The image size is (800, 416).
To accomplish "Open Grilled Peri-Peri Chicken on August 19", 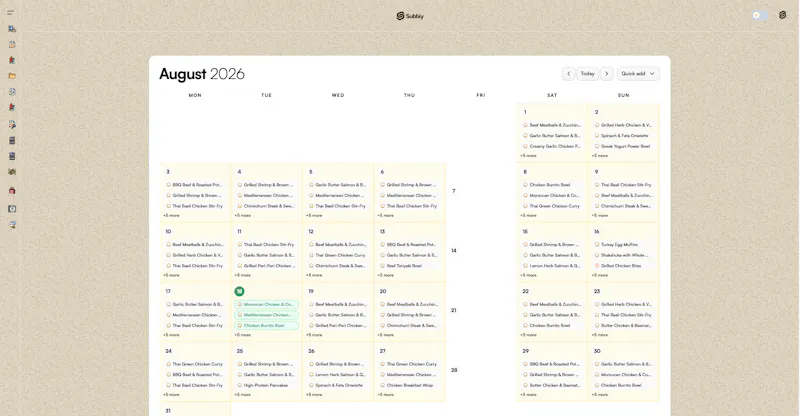I will [x=338, y=326].
